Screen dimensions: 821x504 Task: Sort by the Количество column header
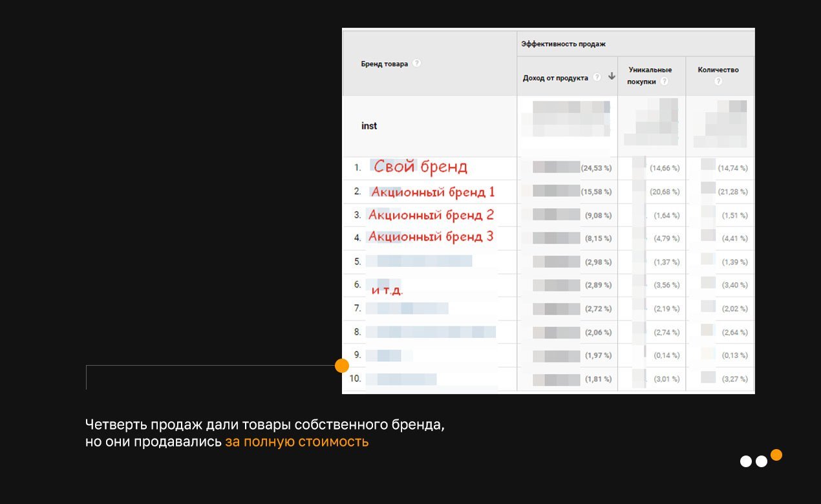click(718, 69)
